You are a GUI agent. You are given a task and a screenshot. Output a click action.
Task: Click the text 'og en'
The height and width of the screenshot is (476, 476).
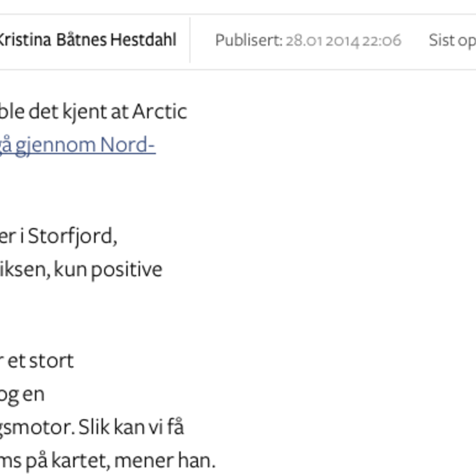pyautogui.click(x=22, y=395)
